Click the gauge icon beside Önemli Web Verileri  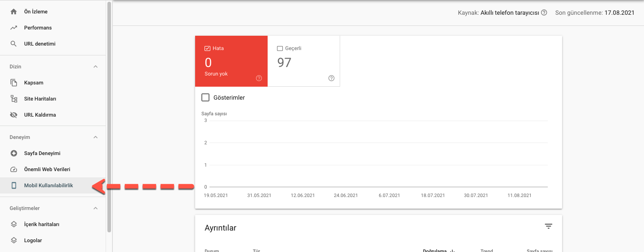(x=13, y=169)
